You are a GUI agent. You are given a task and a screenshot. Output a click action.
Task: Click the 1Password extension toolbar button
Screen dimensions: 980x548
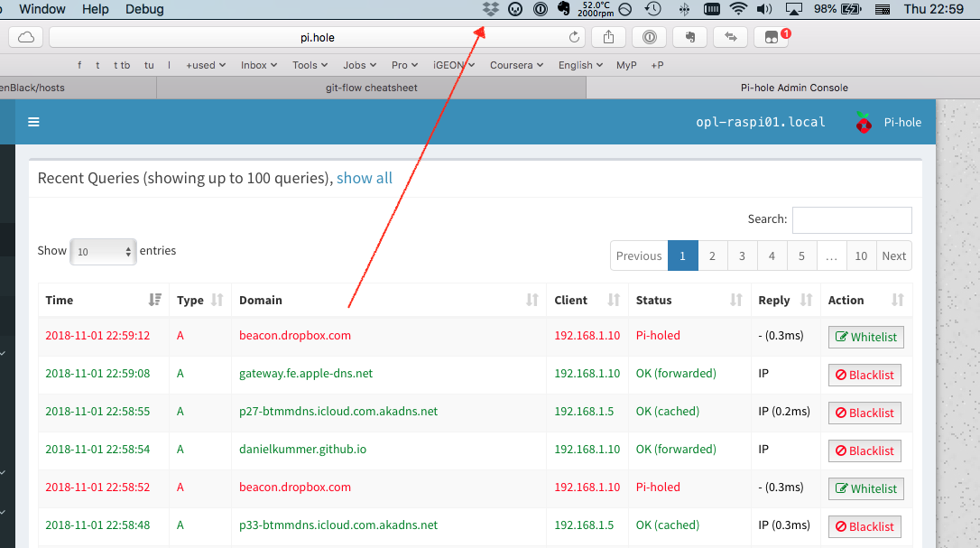point(650,38)
